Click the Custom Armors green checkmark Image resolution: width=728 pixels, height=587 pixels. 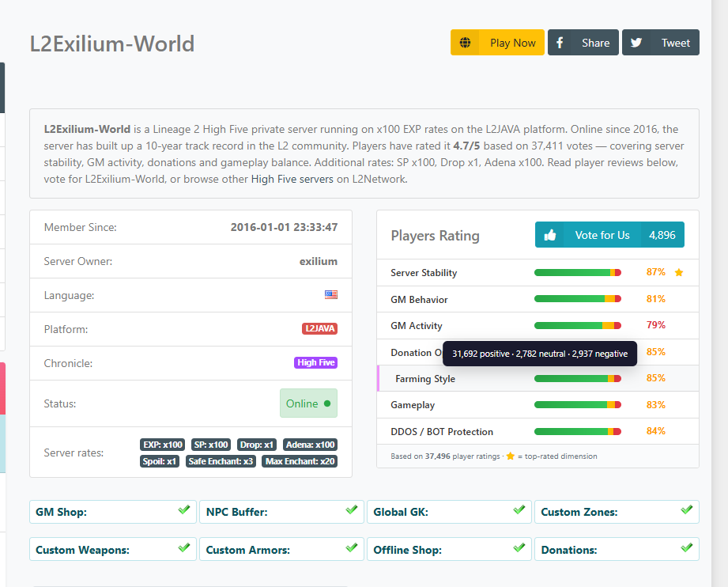click(352, 547)
